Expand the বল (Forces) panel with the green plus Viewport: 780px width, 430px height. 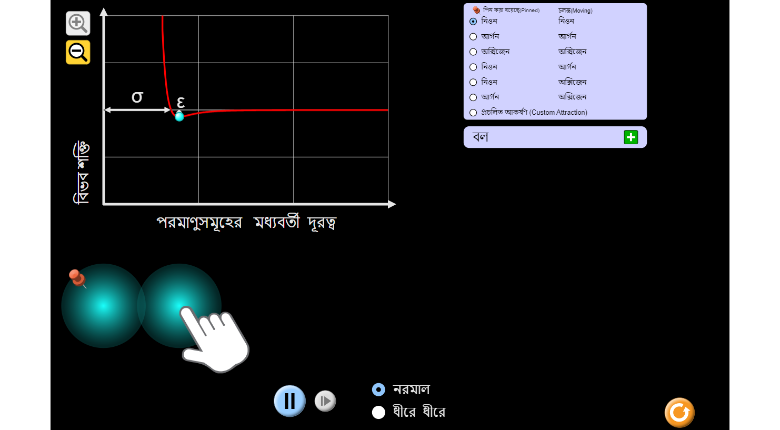[630, 137]
